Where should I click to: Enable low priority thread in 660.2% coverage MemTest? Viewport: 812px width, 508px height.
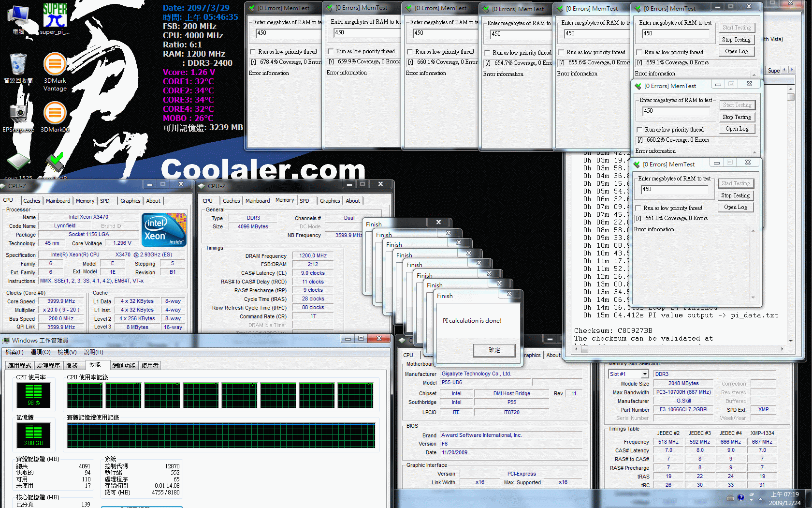(x=639, y=130)
